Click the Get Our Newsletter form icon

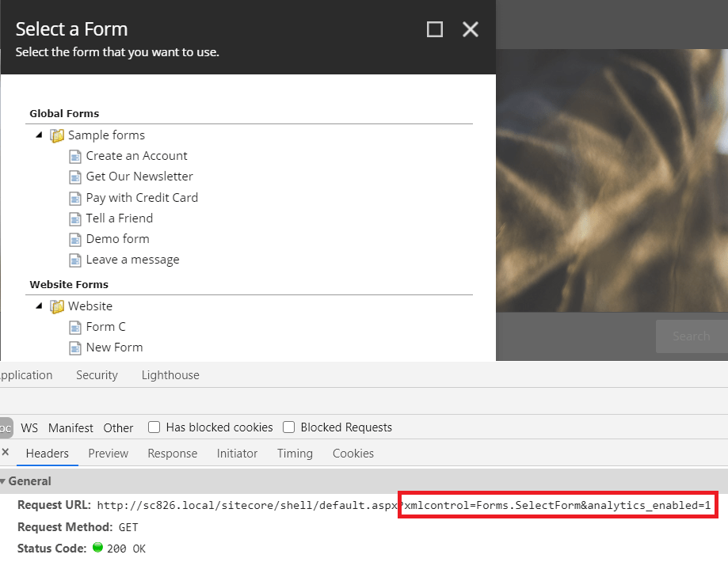coord(75,177)
